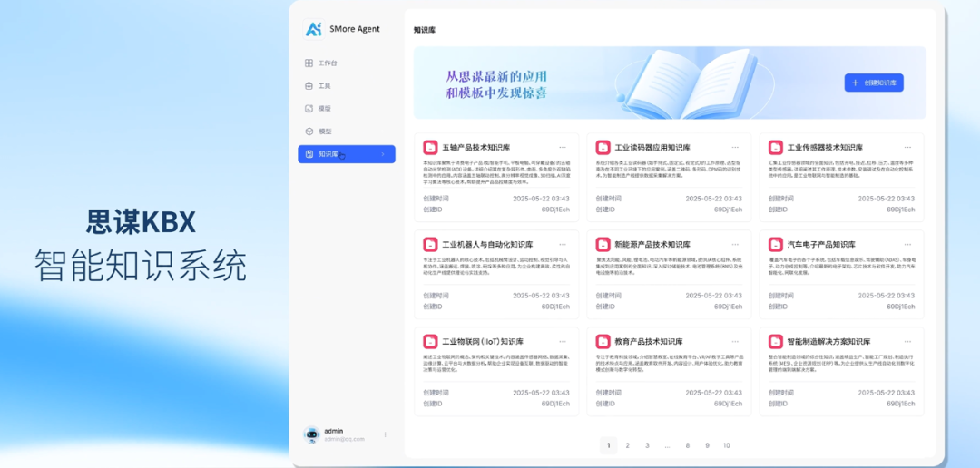Open the vertical dots menu next to admin
Image resolution: width=980 pixels, height=468 pixels.
coord(385,434)
